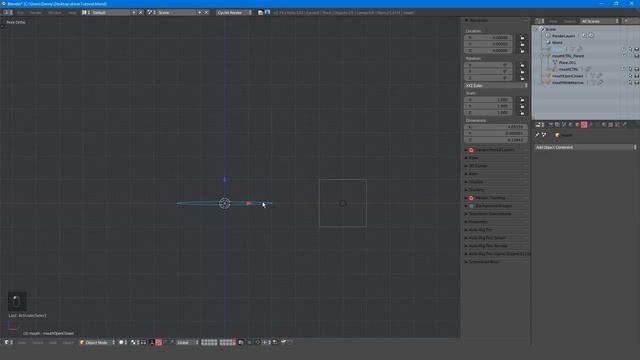Viewport: 640px width, 360px height.
Task: Lock the Location X axis
Action: 522,38
